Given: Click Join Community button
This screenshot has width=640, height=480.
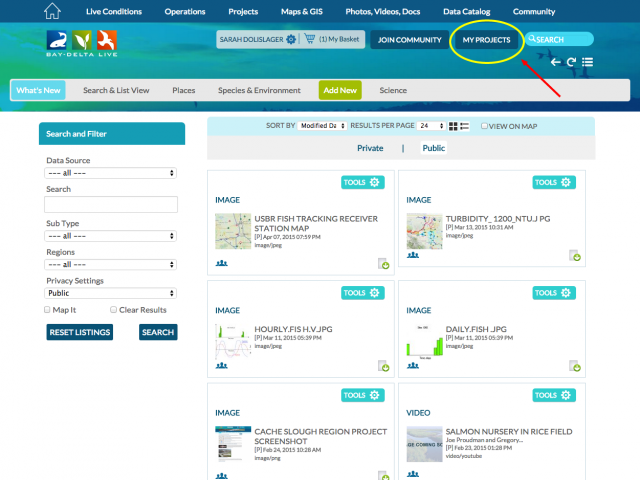Looking at the screenshot, I should click(x=409, y=40).
